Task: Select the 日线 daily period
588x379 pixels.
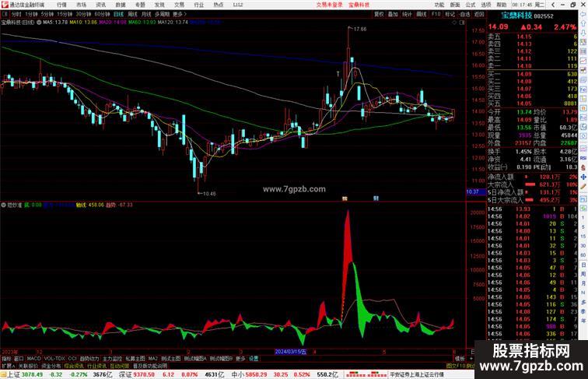Action: pos(118,14)
